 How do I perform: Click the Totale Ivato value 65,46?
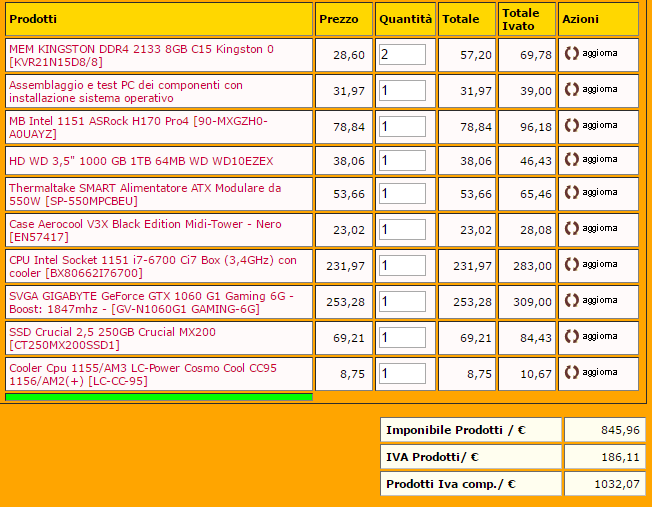(x=536, y=194)
